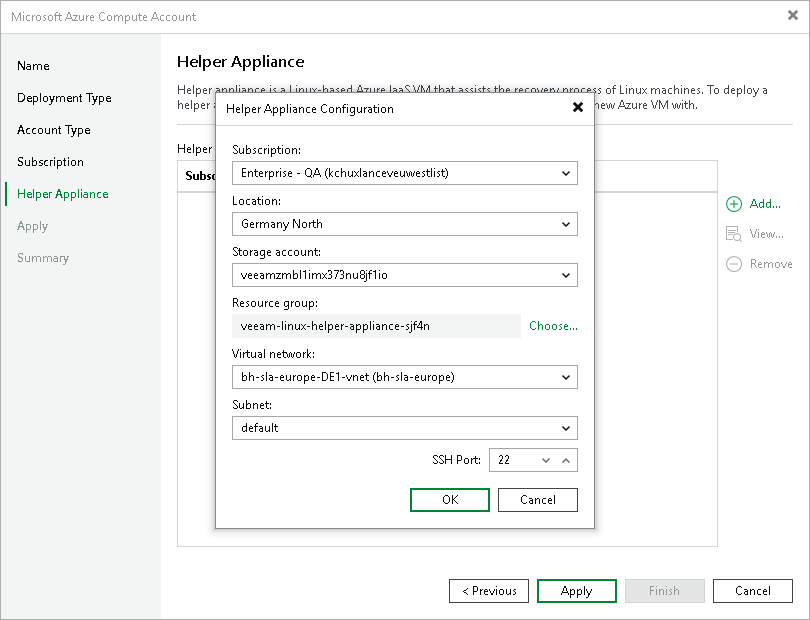The height and width of the screenshot is (620, 810).
Task: Click the Remove minus circle icon
Action: click(x=734, y=264)
